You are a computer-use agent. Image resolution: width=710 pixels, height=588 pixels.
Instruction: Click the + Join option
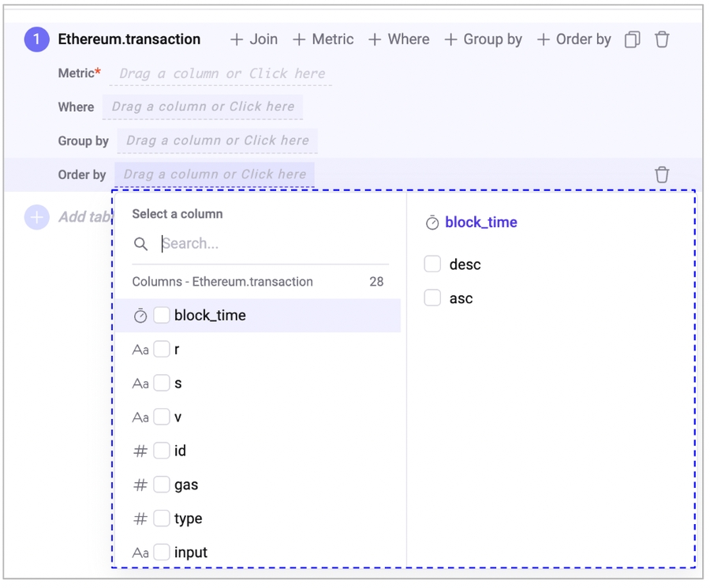[x=253, y=39]
